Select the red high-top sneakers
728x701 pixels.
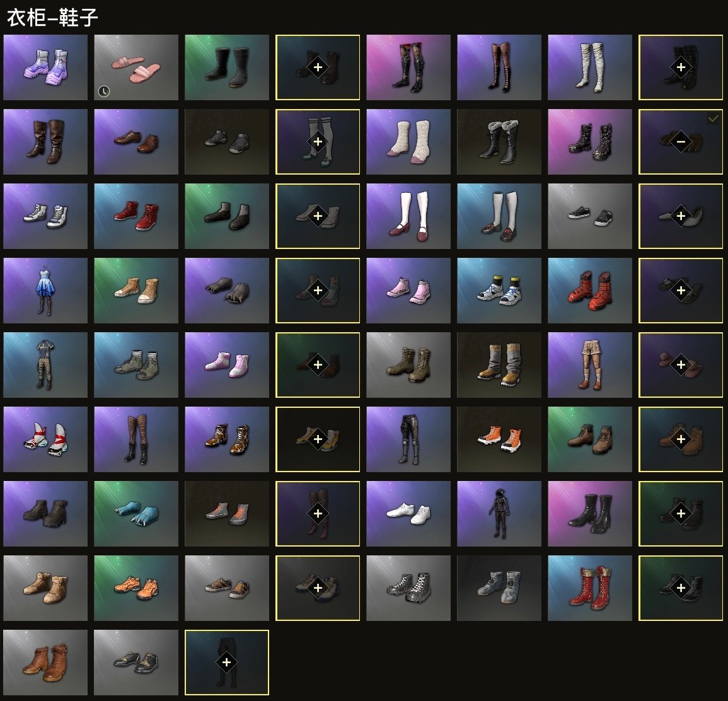(136, 216)
